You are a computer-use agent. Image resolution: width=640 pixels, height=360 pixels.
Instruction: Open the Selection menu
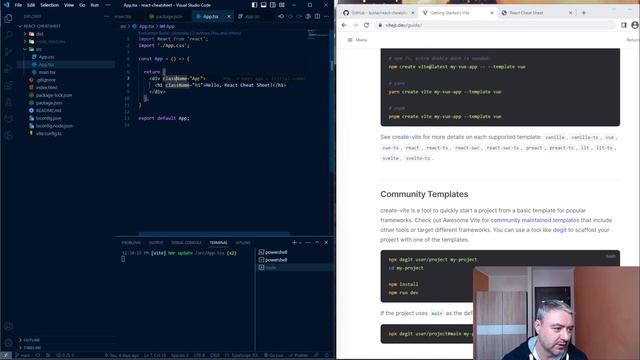click(x=49, y=5)
